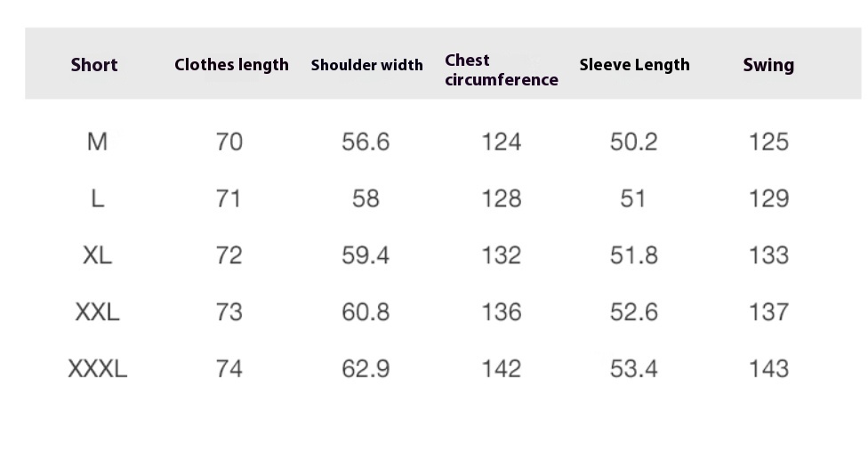Image resolution: width=868 pixels, height=452 pixels.
Task: Select sleeve length value 50.2
Action: pos(634,141)
